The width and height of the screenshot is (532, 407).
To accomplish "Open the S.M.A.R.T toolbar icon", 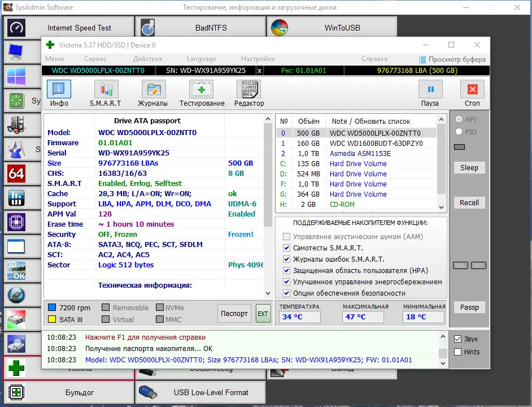I will 106,89.
